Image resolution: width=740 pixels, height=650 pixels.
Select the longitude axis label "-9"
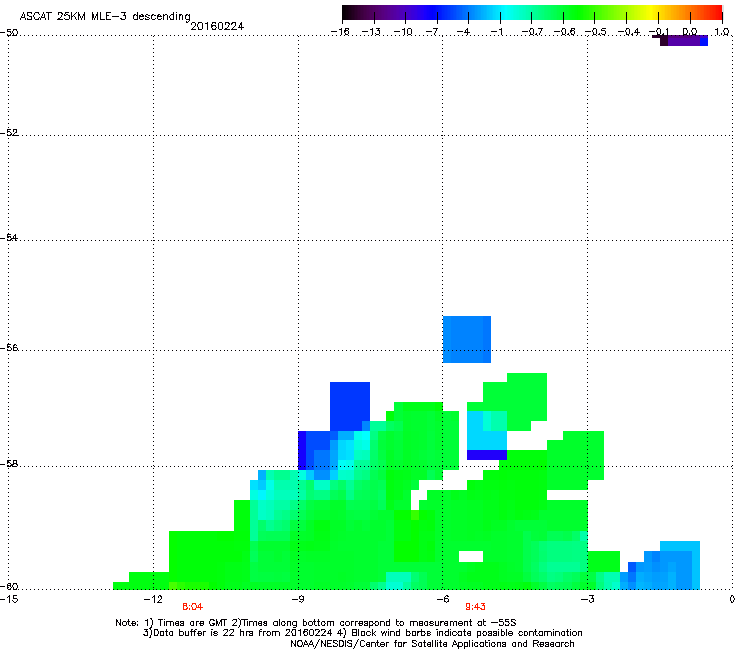coord(298,599)
